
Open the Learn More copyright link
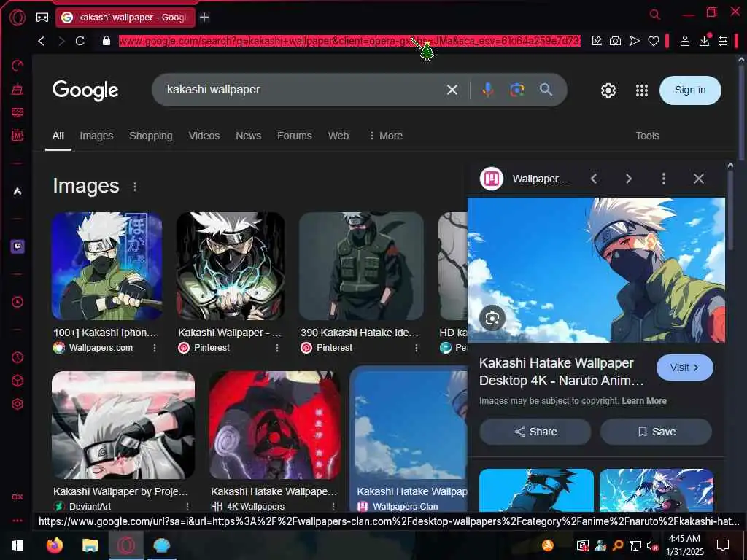coord(643,401)
